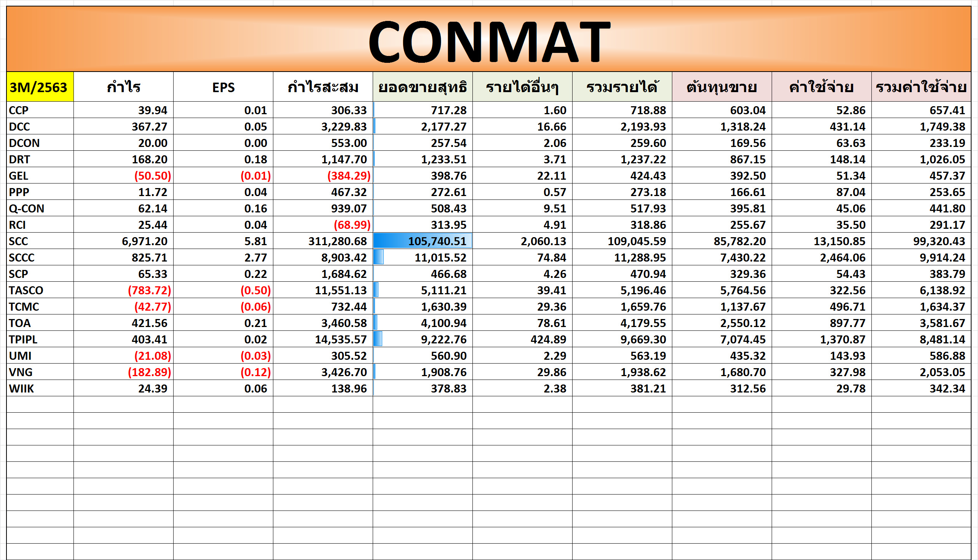Select the DCC total expenses cell 1,749.38
Image resolution: width=978 pixels, height=560 pixels.
(942, 126)
